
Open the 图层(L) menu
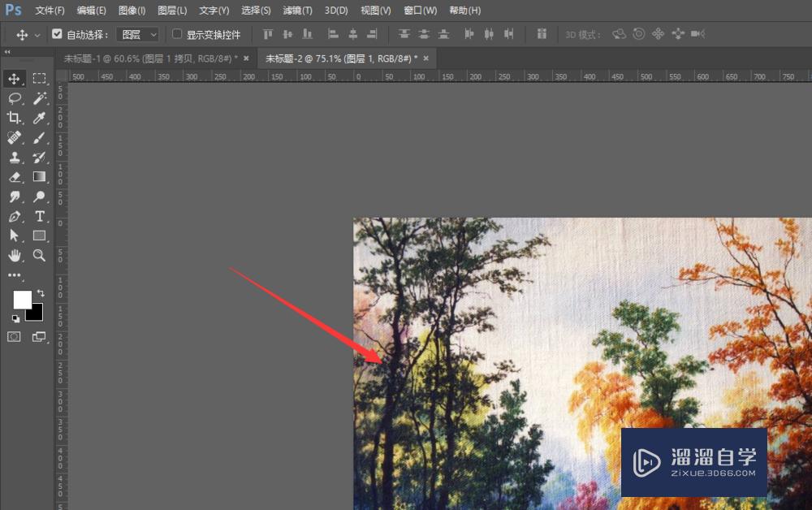coord(172,11)
